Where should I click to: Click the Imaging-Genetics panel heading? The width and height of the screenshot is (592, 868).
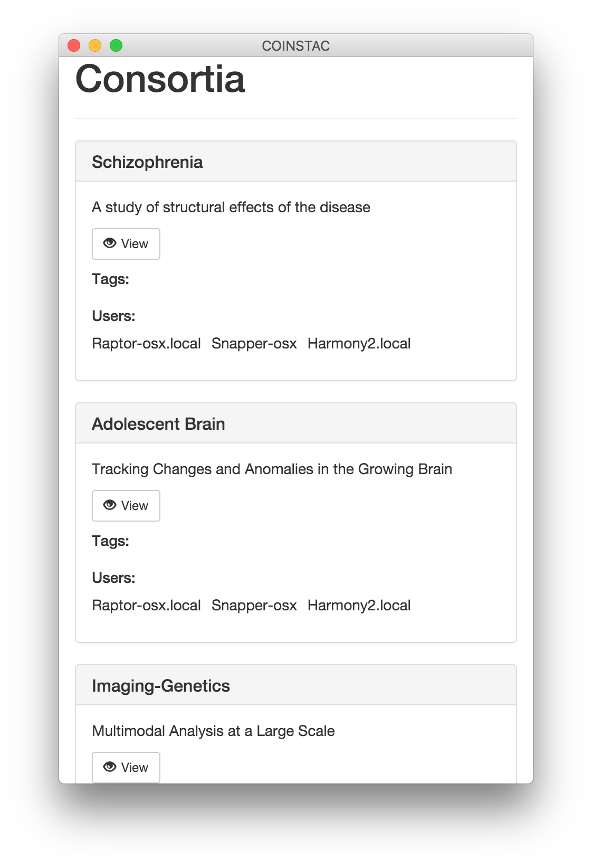[161, 686]
